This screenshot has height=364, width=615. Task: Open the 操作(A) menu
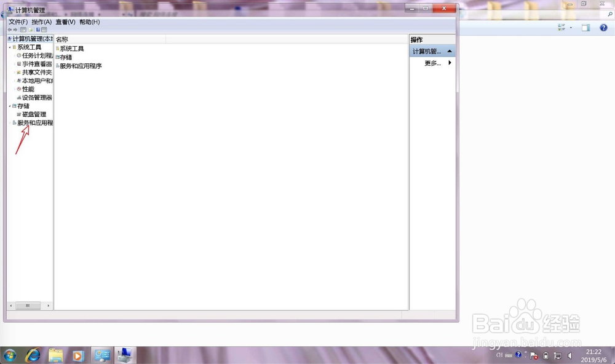(42, 22)
